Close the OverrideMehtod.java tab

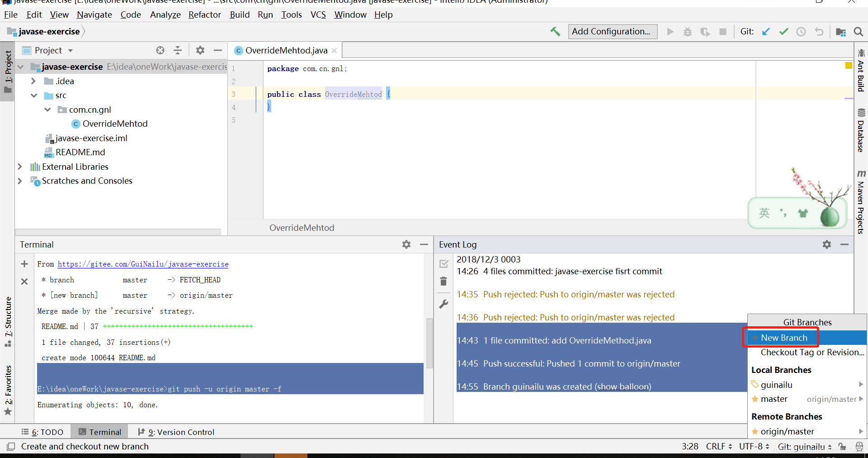click(x=334, y=51)
